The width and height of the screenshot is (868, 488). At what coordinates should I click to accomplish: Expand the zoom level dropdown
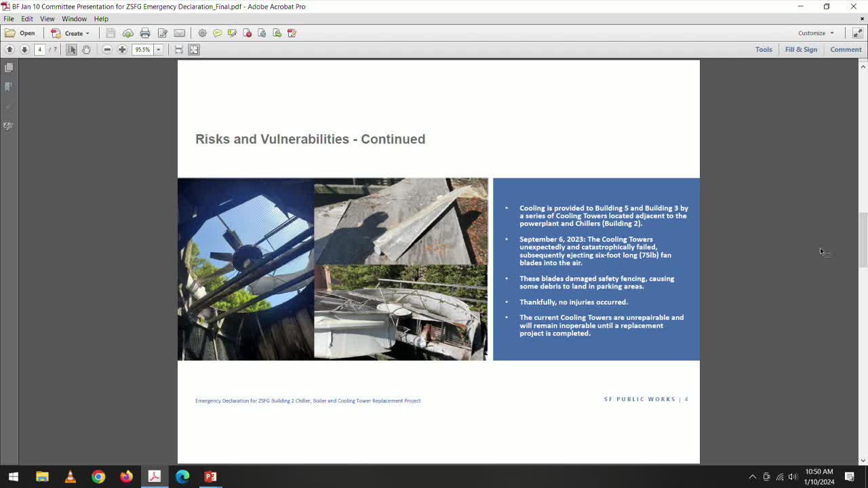pos(158,49)
